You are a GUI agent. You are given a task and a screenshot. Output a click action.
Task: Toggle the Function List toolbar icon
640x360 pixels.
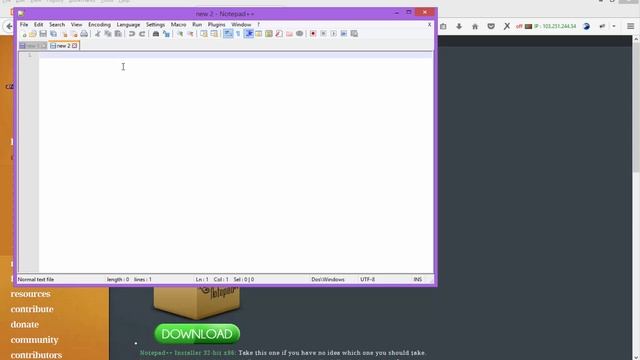(279, 34)
